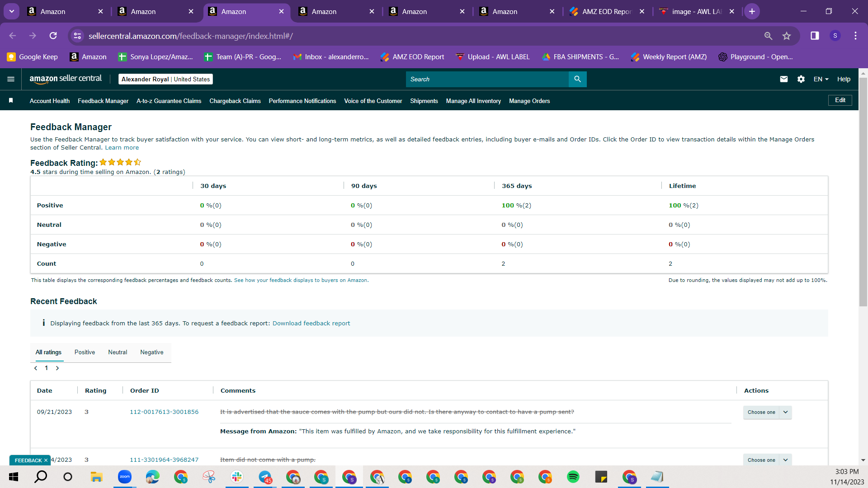Open Zoom from the taskbar
This screenshot has height=488, width=868.
click(124, 477)
